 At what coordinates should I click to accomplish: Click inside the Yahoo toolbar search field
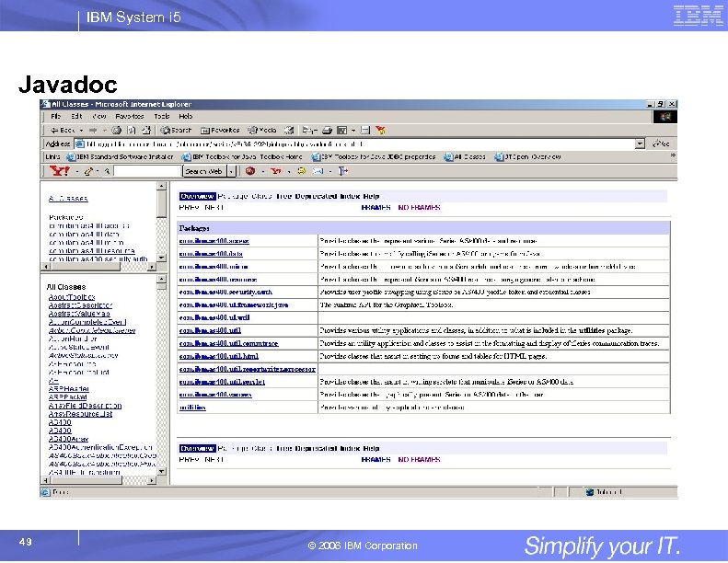click(x=147, y=171)
